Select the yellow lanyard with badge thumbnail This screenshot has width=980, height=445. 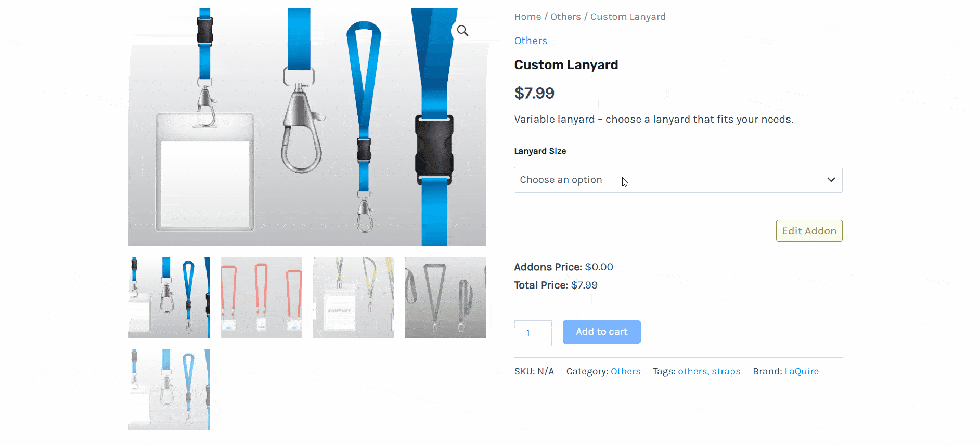[x=353, y=297]
